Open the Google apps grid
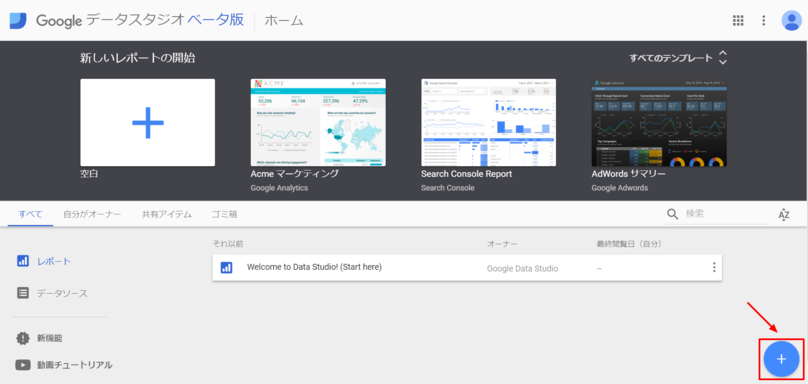The height and width of the screenshot is (384, 808). click(738, 21)
